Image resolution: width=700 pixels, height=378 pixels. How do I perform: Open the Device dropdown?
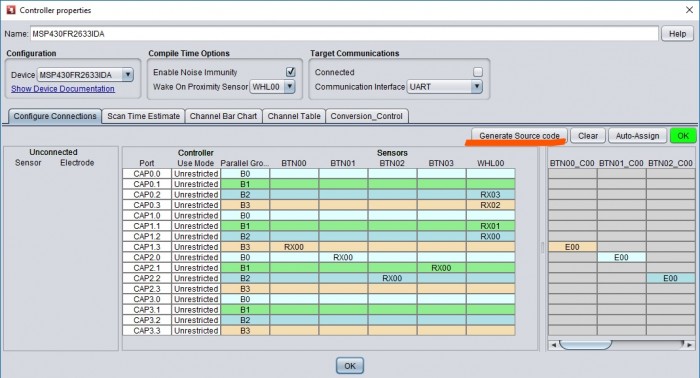85,75
